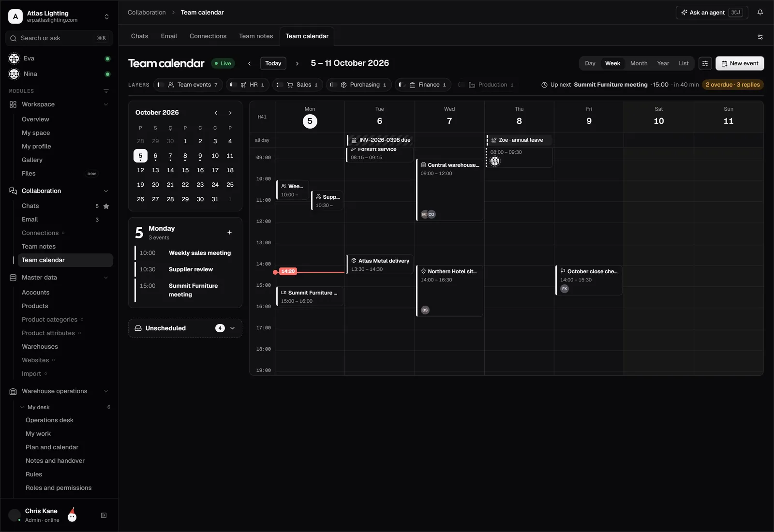Click the notifications bell icon

pyautogui.click(x=760, y=13)
